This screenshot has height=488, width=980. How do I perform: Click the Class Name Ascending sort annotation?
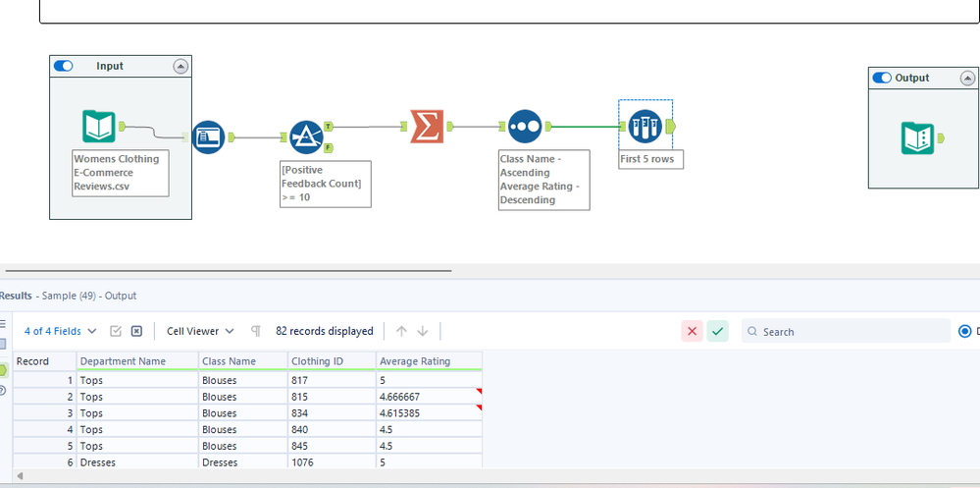pos(543,180)
